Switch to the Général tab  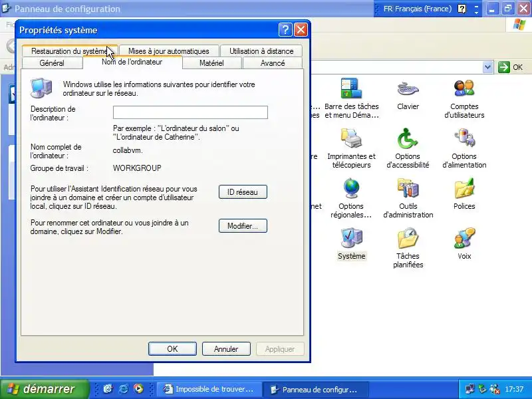point(52,63)
